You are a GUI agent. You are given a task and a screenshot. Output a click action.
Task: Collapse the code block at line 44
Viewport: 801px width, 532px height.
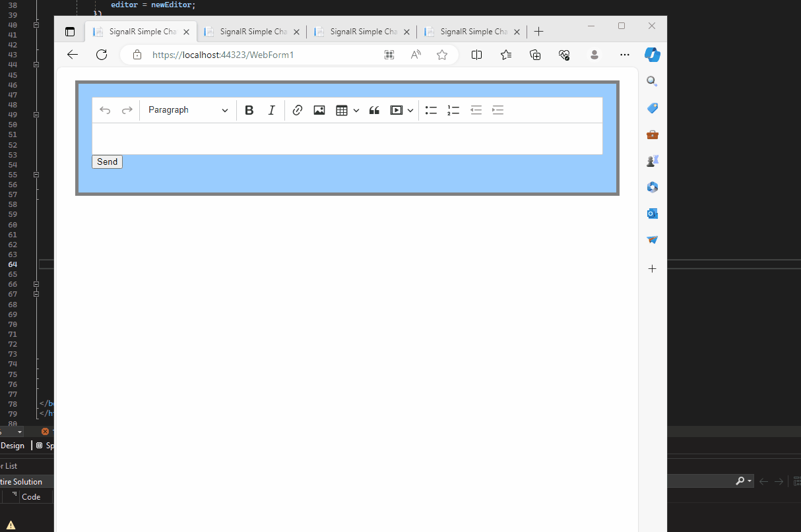pos(36,65)
